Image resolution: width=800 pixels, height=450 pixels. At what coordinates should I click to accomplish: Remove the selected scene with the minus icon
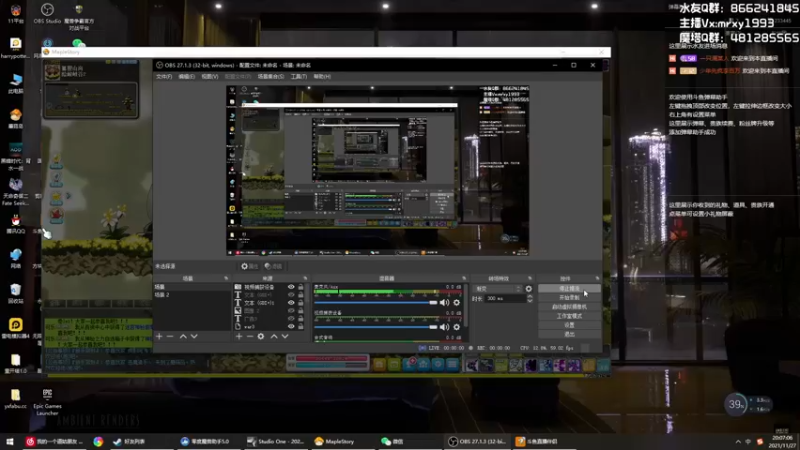170,336
